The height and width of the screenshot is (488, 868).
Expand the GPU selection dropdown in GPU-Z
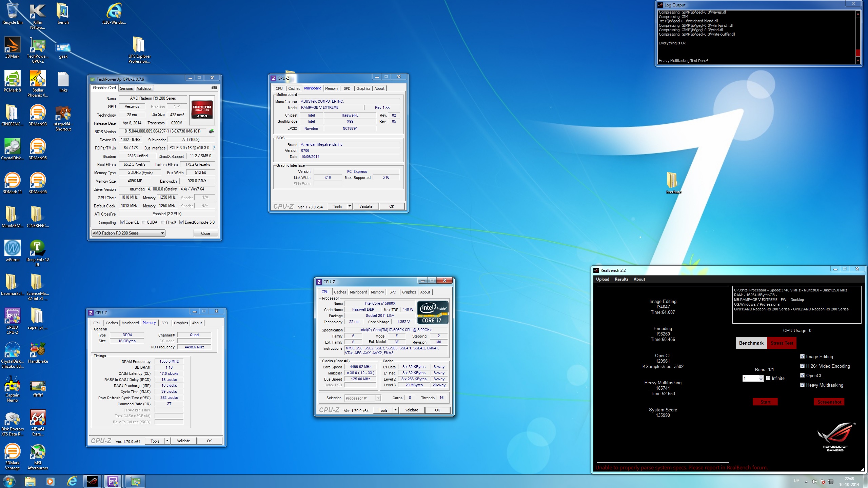pyautogui.click(x=162, y=233)
